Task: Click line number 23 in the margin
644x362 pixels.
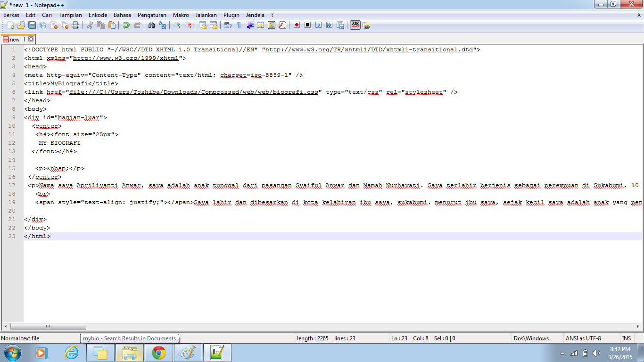Action: click(12, 236)
